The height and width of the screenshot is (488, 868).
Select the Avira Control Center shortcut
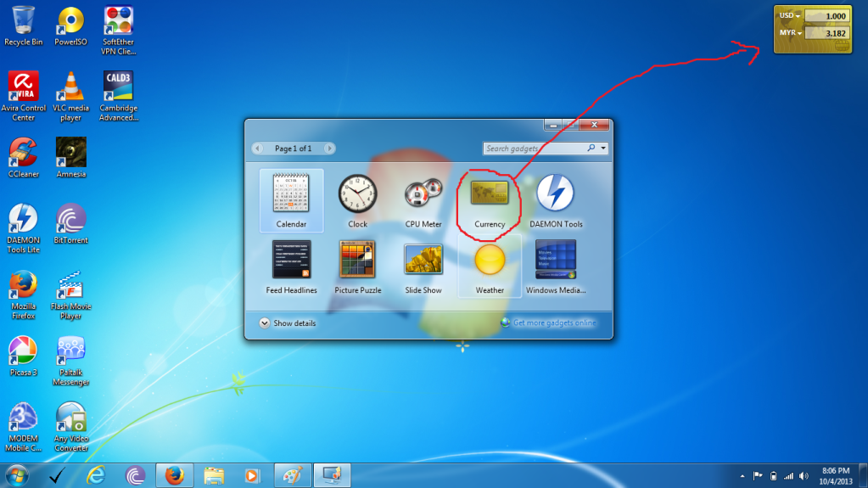coord(23,97)
